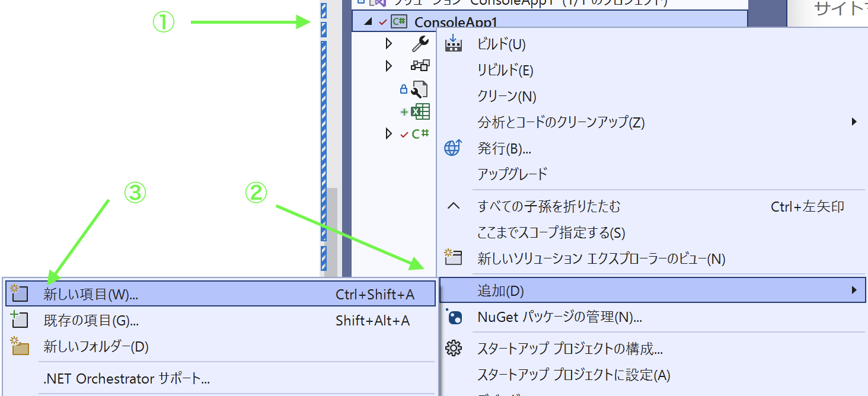Expand the dependencies node in the tree
The height and width of the screenshot is (396, 868).
[389, 66]
